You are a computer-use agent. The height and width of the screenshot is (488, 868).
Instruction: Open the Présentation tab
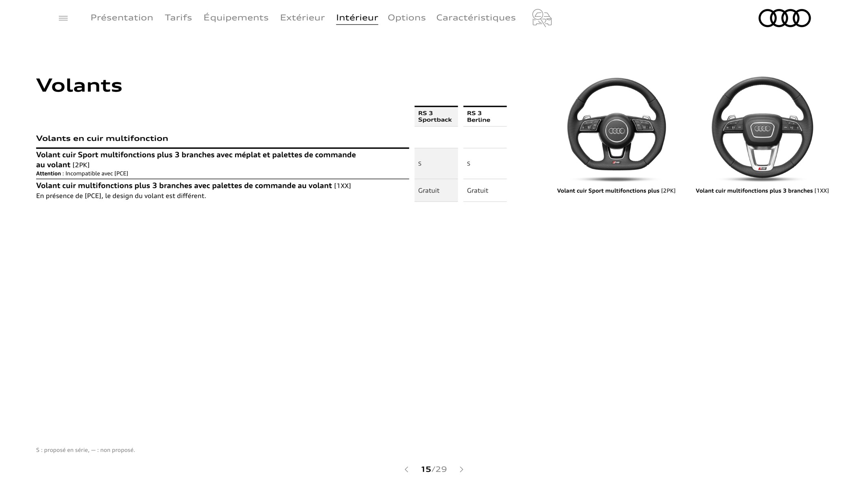click(122, 17)
